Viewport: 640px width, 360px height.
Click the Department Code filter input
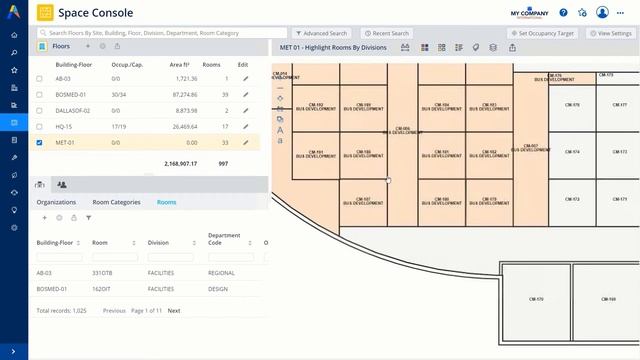coord(231,257)
